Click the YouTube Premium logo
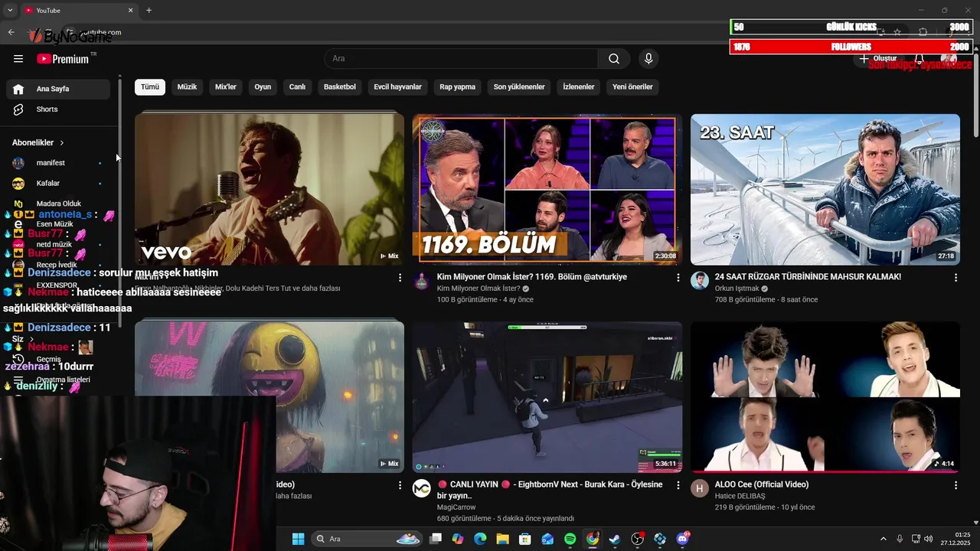 (x=63, y=59)
